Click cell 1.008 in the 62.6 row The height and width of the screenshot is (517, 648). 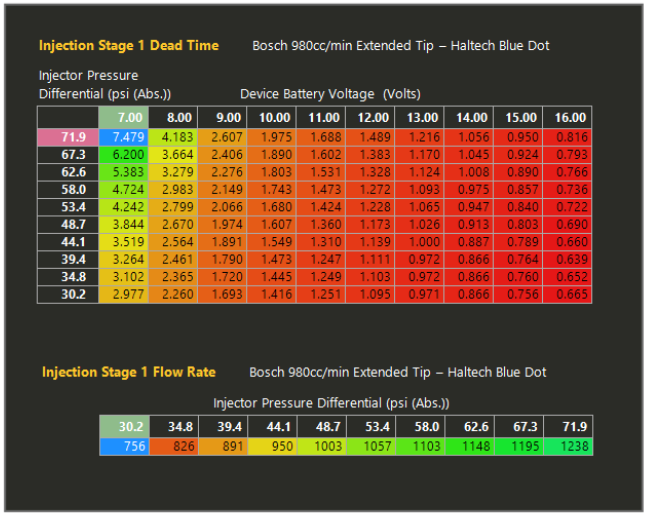click(469, 172)
